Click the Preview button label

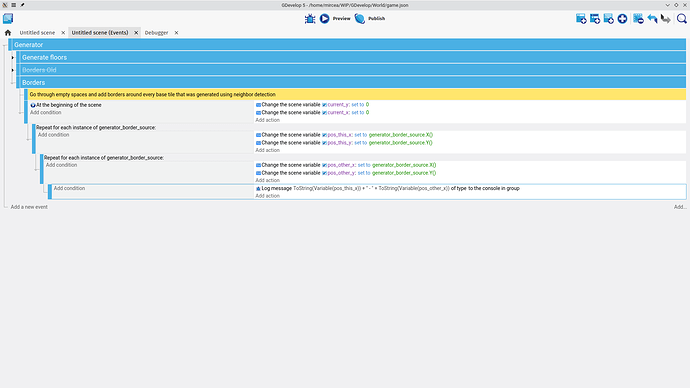pyautogui.click(x=341, y=18)
